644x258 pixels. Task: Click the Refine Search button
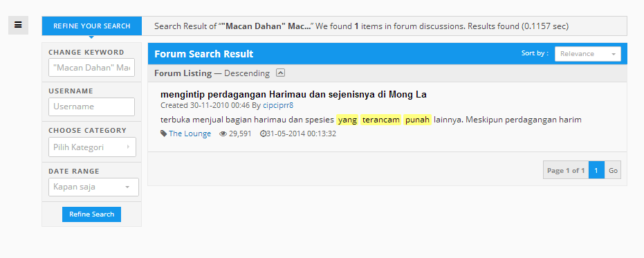click(x=91, y=214)
